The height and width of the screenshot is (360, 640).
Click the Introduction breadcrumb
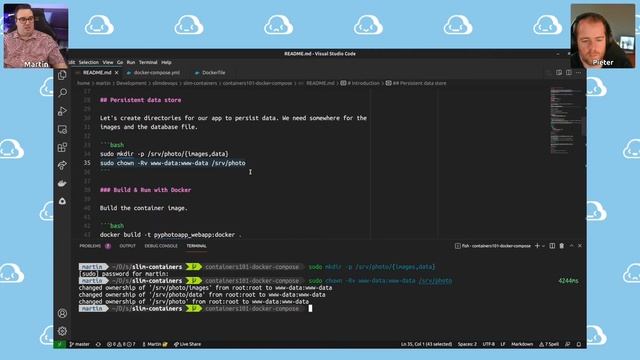tap(360, 83)
